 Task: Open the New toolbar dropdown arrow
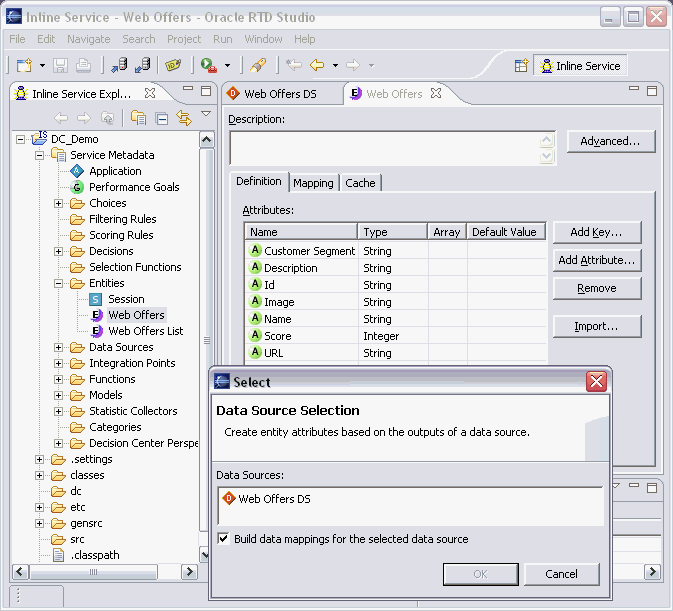point(42,66)
